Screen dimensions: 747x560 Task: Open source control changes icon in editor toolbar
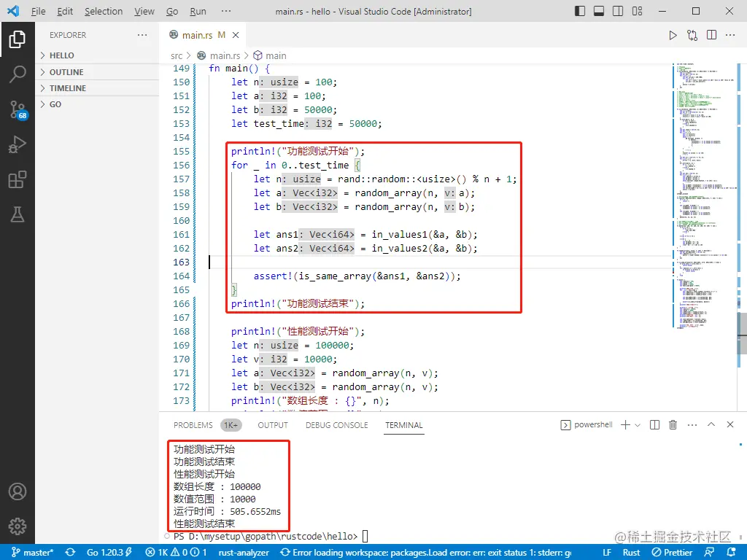coord(692,35)
